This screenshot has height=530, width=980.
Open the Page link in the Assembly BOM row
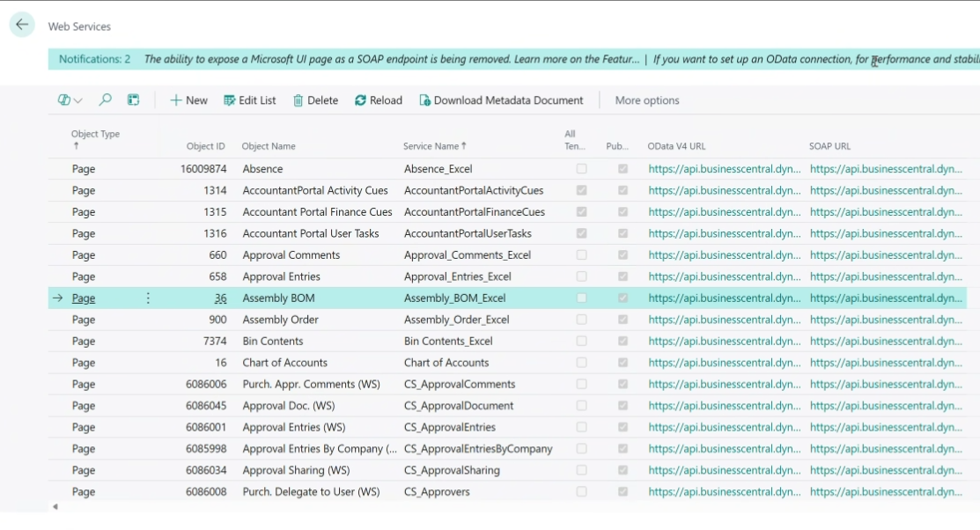tap(83, 298)
